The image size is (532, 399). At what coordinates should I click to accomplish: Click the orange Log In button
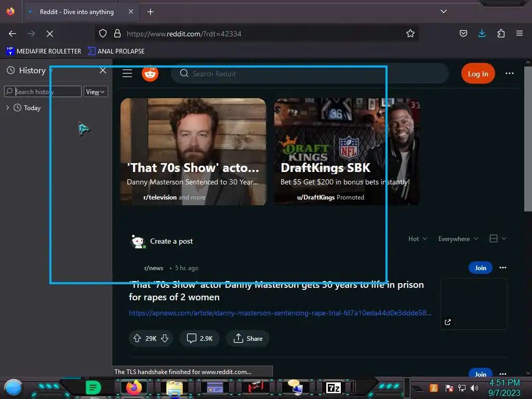478,74
